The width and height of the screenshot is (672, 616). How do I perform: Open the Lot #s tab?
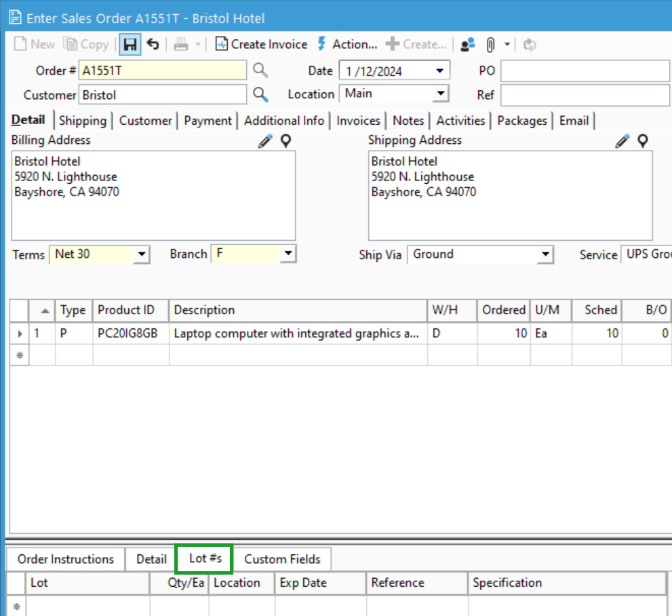(x=203, y=559)
